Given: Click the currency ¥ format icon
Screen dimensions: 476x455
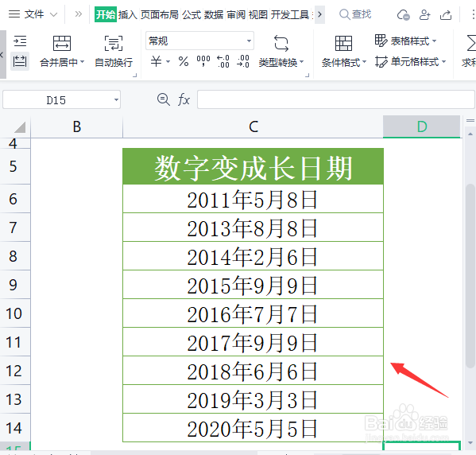Looking at the screenshot, I should 156,61.
